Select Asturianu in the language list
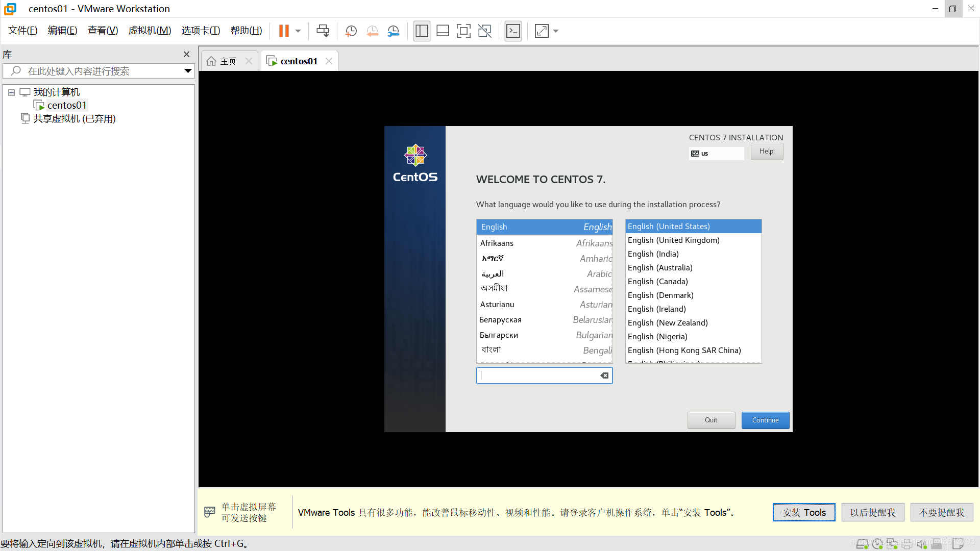980x551 pixels. pyautogui.click(x=544, y=304)
